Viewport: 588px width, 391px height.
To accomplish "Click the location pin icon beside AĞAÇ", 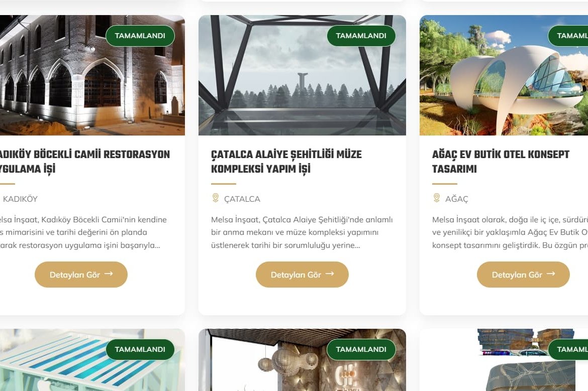I will pos(437,198).
